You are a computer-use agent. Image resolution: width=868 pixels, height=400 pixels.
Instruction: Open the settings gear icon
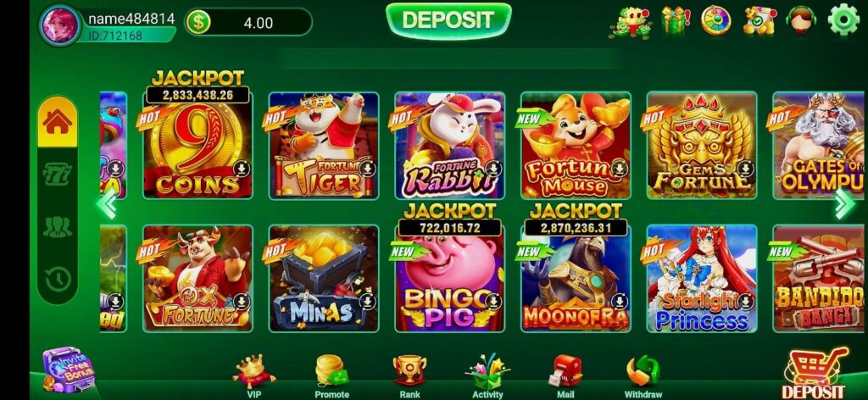point(843,19)
